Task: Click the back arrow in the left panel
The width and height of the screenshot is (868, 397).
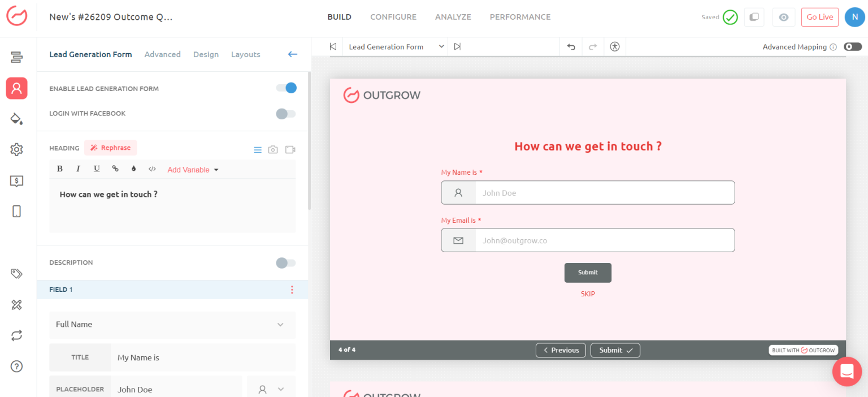Action: click(x=292, y=54)
